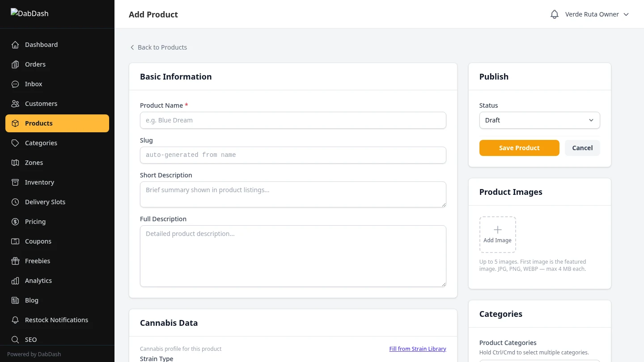Select the Freebies gift icon
Screen dimensions: 644x362
click(15, 261)
